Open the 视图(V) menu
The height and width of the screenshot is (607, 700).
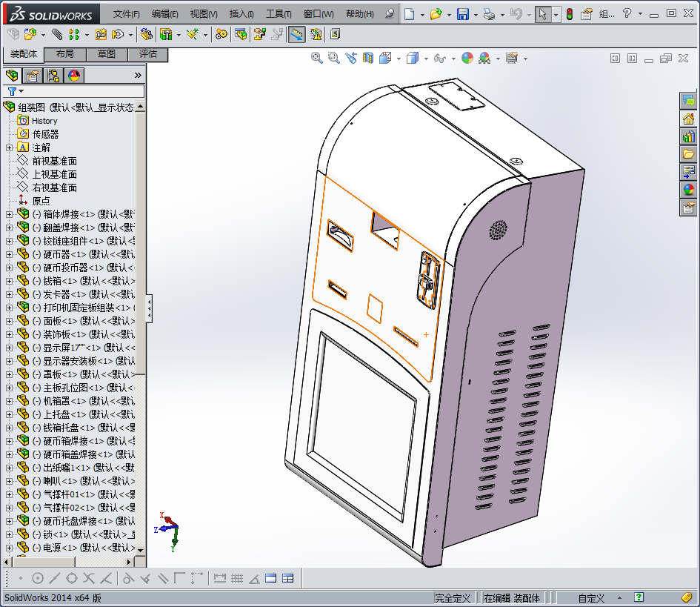204,14
